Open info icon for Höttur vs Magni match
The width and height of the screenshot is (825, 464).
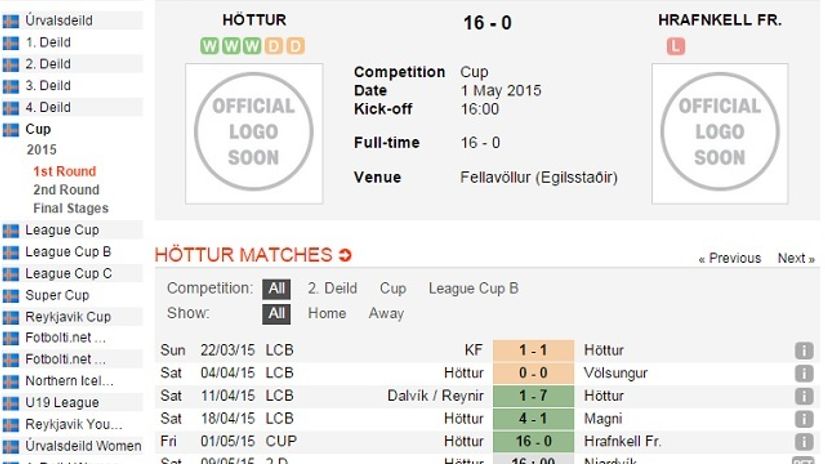pos(803,419)
